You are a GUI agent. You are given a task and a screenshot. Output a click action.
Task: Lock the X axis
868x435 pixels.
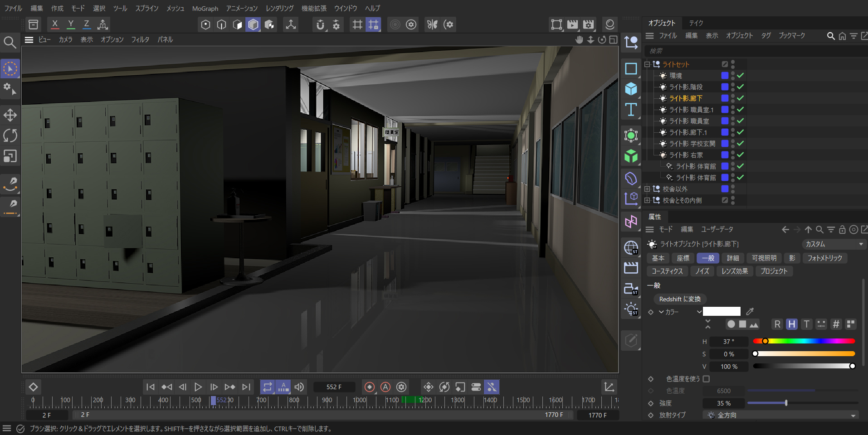pos(55,24)
